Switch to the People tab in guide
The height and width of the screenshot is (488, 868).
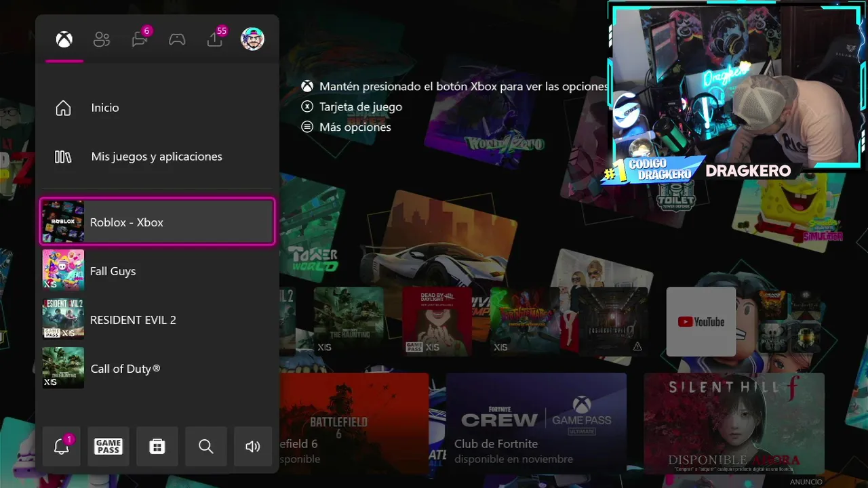pos(102,39)
